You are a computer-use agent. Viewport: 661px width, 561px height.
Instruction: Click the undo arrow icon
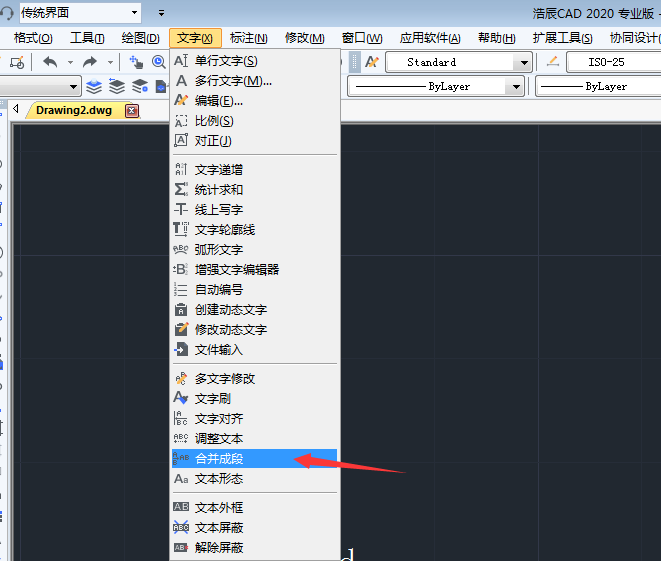pyautogui.click(x=49, y=62)
